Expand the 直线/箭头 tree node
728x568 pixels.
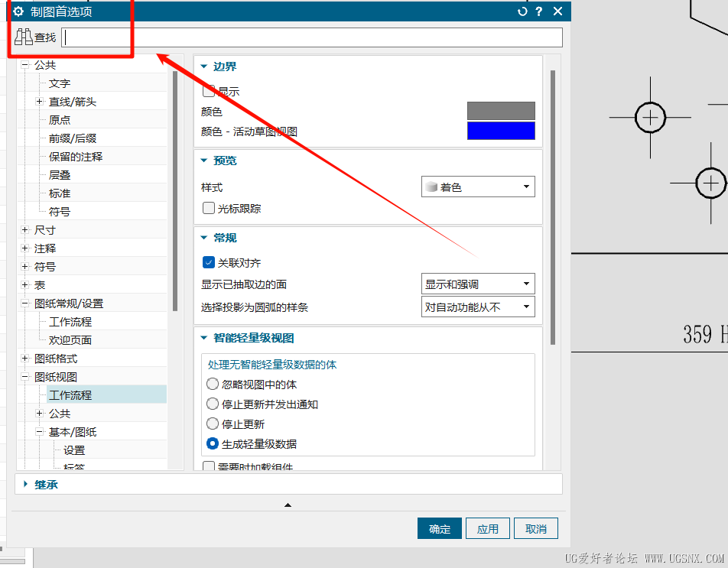point(40,102)
